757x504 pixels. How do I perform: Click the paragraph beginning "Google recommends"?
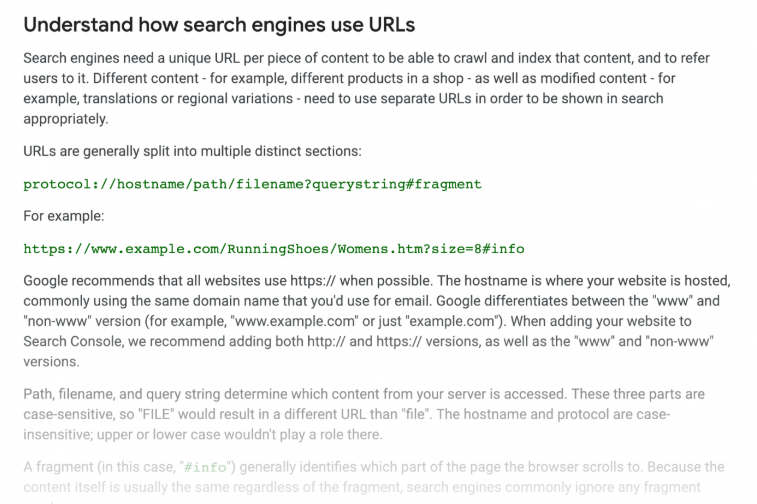[377, 321]
